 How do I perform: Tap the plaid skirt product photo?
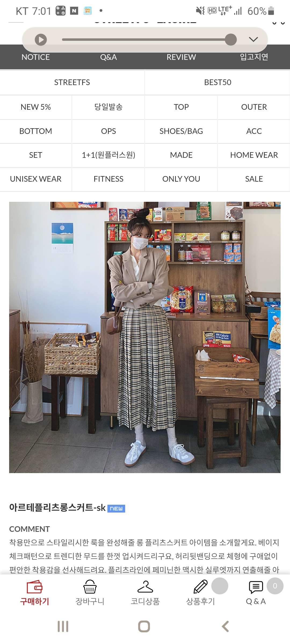point(145,337)
